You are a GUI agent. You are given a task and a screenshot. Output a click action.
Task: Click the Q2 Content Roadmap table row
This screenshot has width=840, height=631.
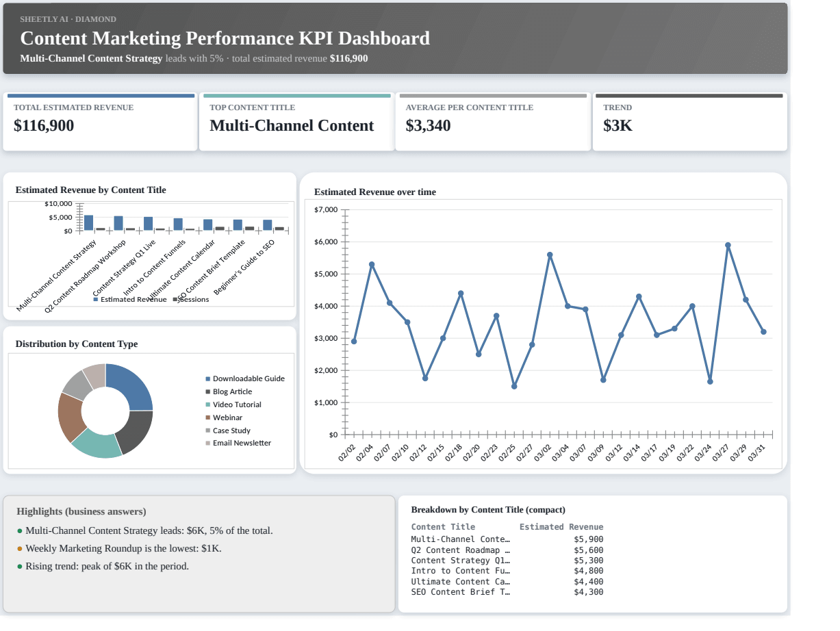click(507, 550)
